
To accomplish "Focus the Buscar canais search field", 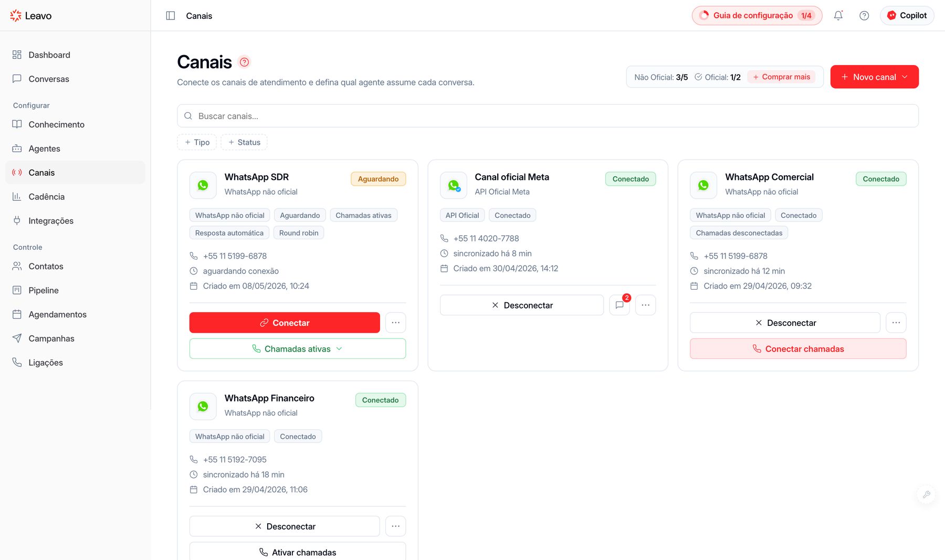I will [548, 116].
